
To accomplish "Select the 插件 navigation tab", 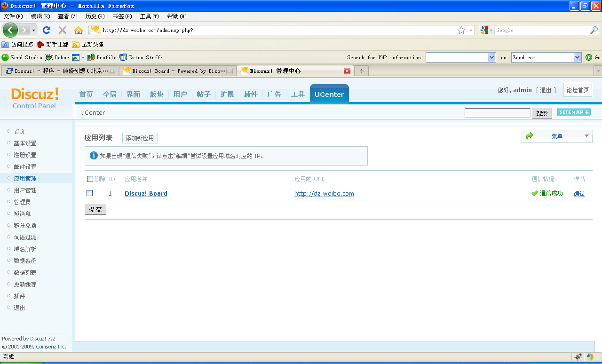I will 251,95.
